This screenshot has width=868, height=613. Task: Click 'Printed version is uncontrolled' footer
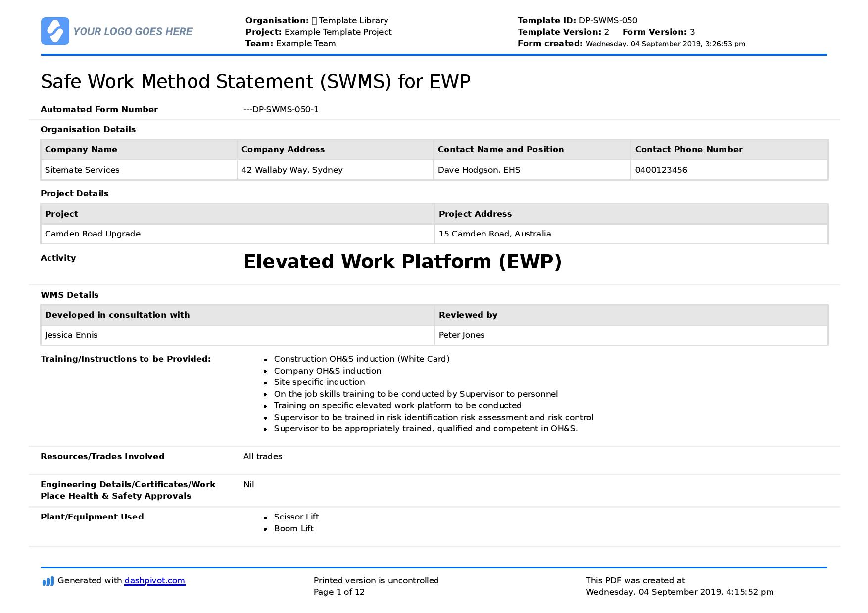coord(376,580)
